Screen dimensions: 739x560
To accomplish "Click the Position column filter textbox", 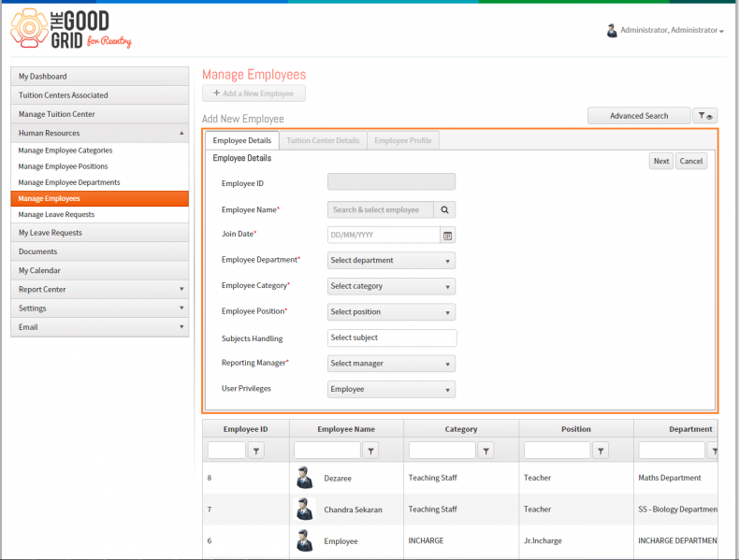I will click(558, 451).
